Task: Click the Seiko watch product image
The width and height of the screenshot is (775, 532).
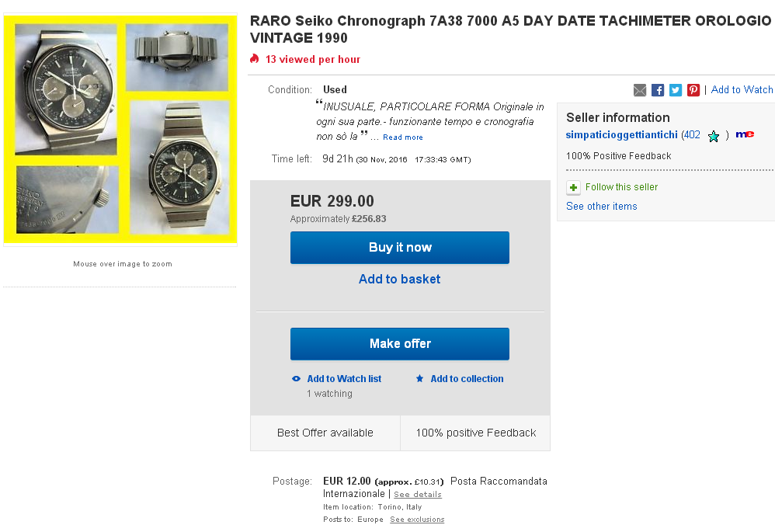Action: point(120,129)
